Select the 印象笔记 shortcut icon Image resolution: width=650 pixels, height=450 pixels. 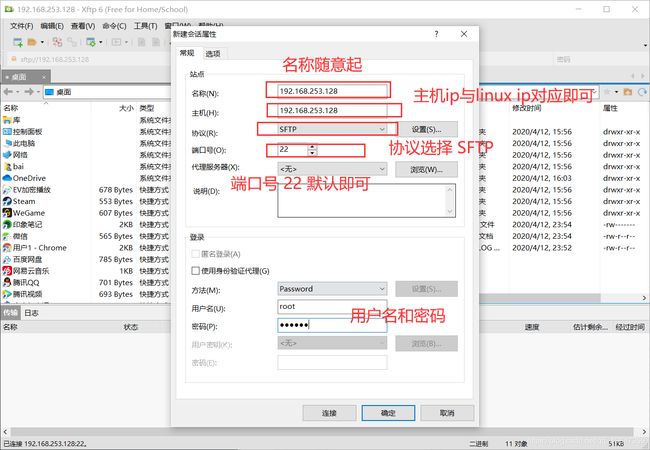click(7, 225)
